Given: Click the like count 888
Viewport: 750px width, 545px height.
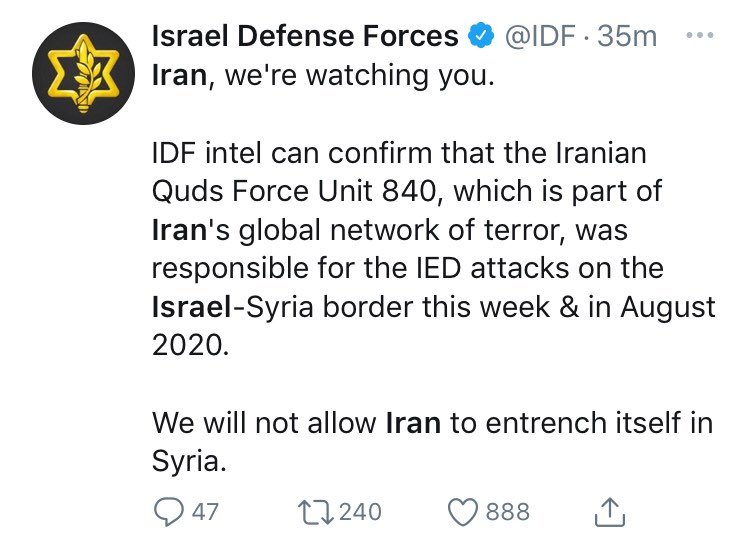Looking at the screenshot, I should (508, 512).
